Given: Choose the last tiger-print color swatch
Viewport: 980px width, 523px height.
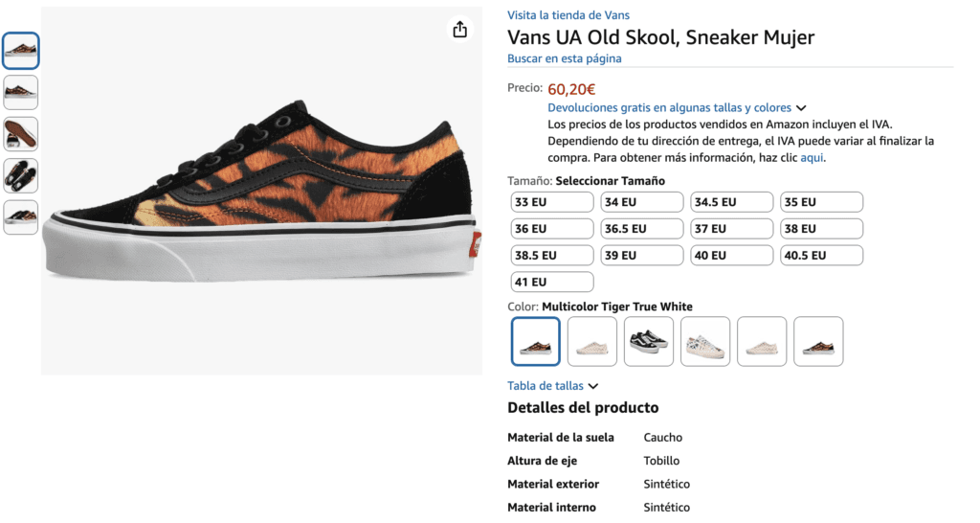Looking at the screenshot, I should (818, 342).
